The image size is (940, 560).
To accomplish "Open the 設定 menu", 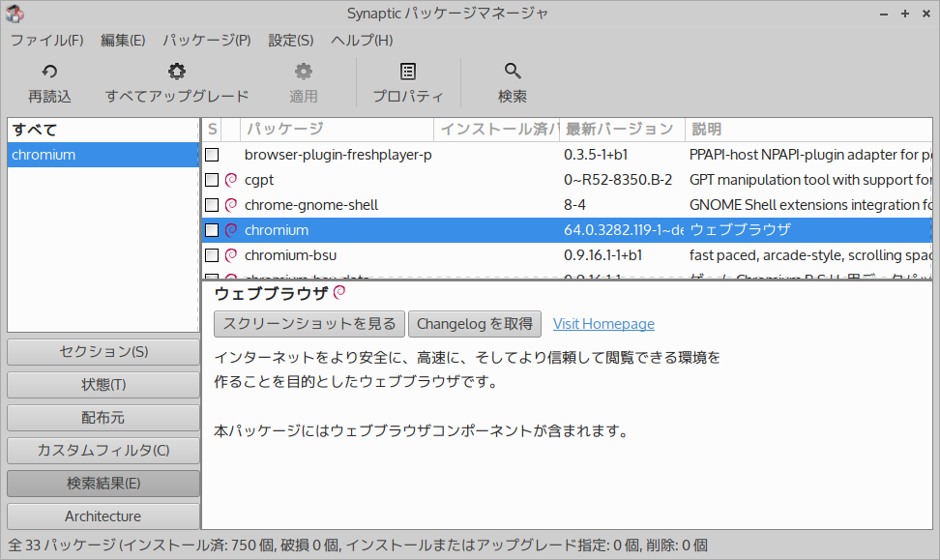I will [x=290, y=40].
